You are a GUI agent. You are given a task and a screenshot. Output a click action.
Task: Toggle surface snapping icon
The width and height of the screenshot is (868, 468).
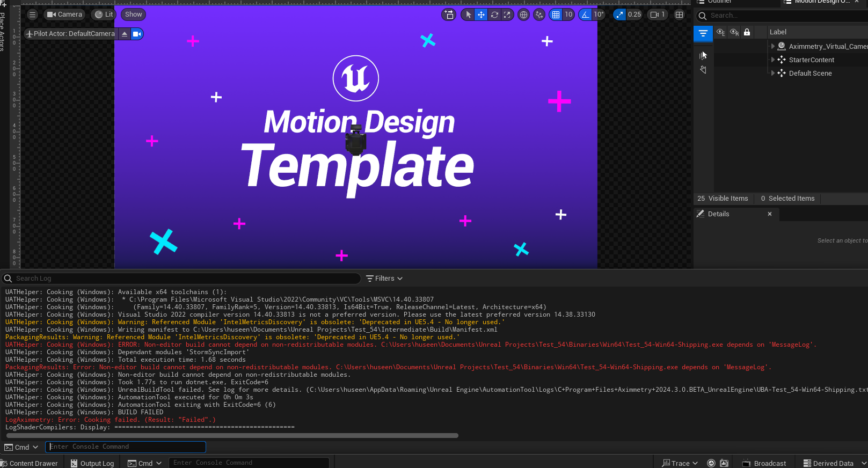click(x=539, y=14)
